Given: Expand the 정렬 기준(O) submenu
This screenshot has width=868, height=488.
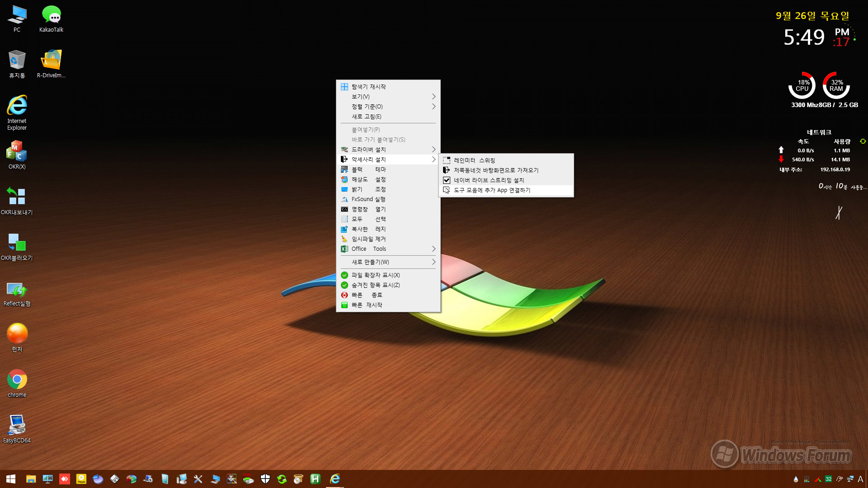Looking at the screenshot, I should pos(388,107).
